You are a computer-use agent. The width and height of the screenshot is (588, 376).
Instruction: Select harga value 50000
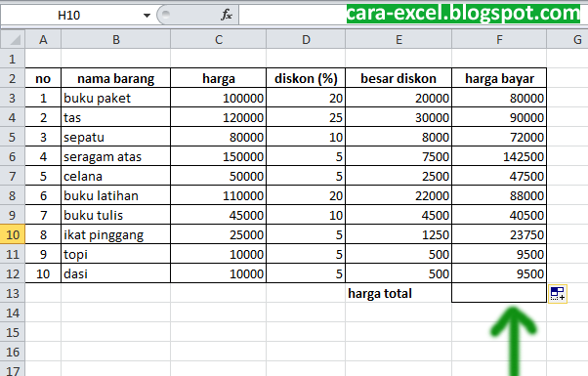coord(218,176)
